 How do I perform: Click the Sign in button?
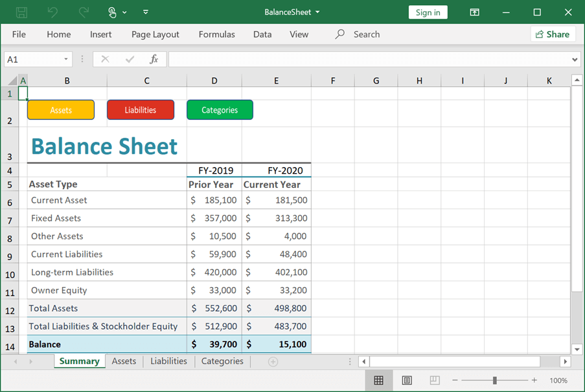pyautogui.click(x=428, y=12)
